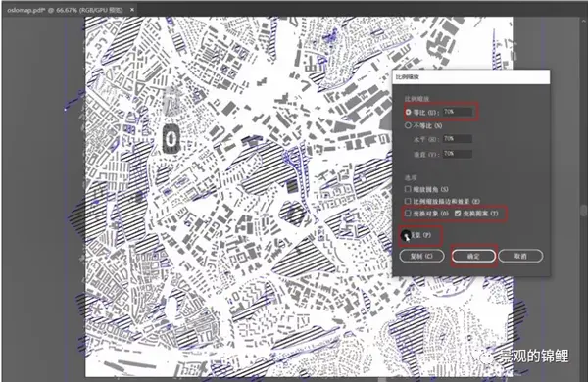Click the 复制 (C) copy button
The image size is (588, 382).
pyautogui.click(x=421, y=256)
